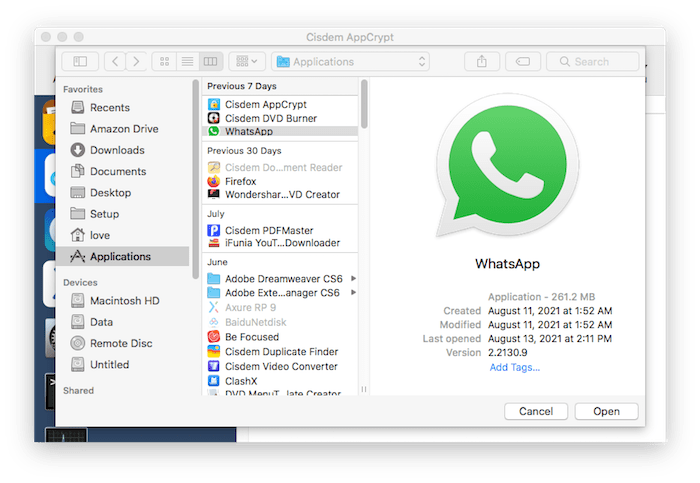This screenshot has height=483, width=700.
Task: Click the large WhatsApp preview icon
Action: click(508, 166)
